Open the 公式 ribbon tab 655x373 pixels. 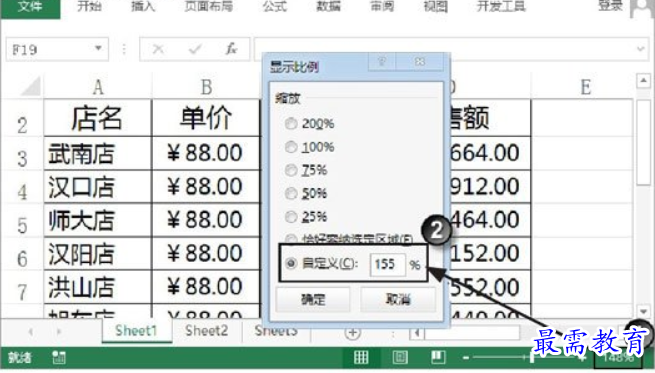coord(274,6)
